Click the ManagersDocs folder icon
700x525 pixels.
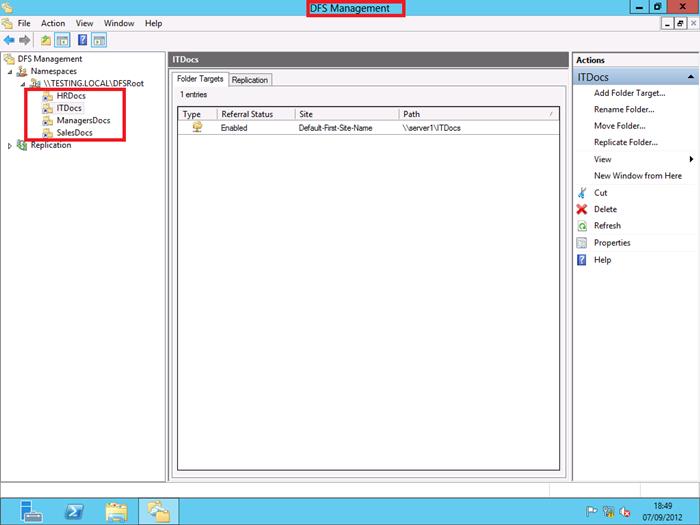[47, 121]
